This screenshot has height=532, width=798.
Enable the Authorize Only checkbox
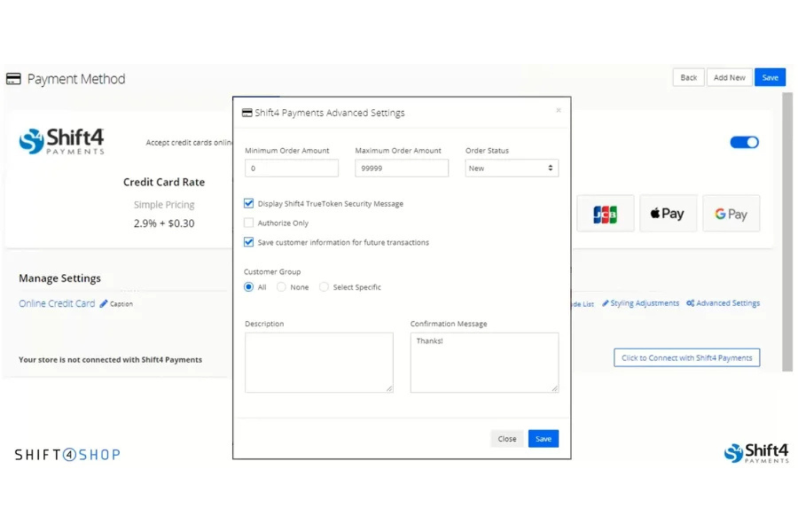tap(249, 222)
